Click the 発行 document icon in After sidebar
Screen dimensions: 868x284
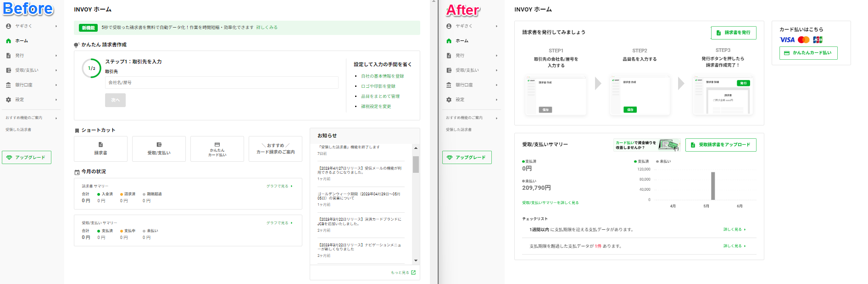click(x=449, y=56)
